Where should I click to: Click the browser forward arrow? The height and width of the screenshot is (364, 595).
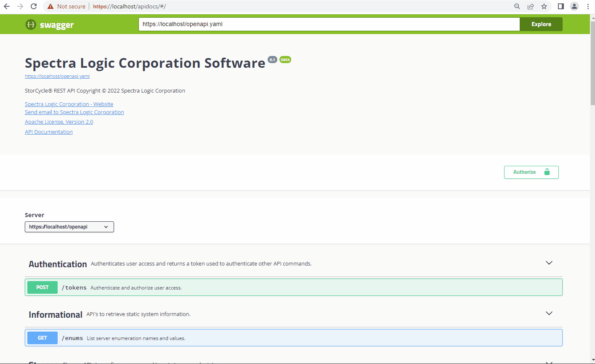pos(20,6)
